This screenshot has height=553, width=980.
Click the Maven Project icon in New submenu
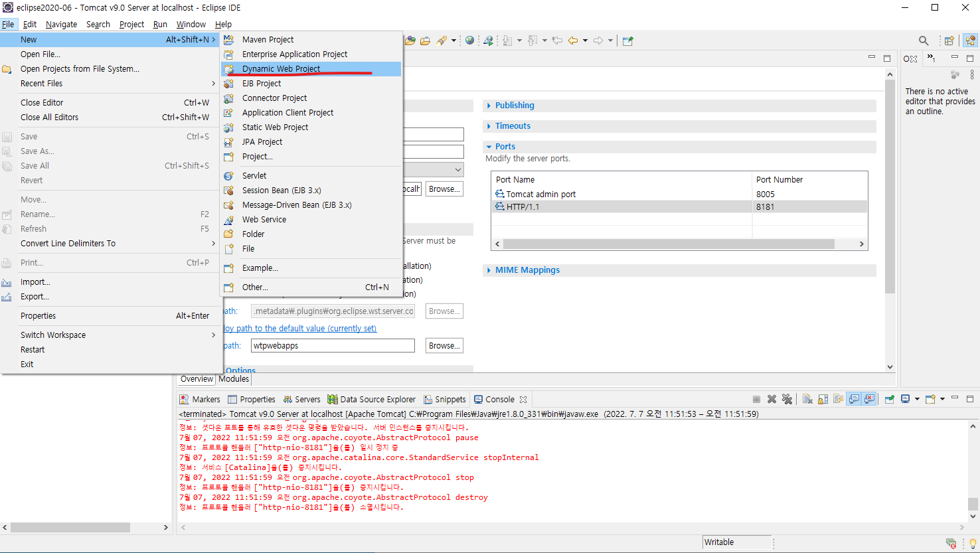pyautogui.click(x=228, y=40)
